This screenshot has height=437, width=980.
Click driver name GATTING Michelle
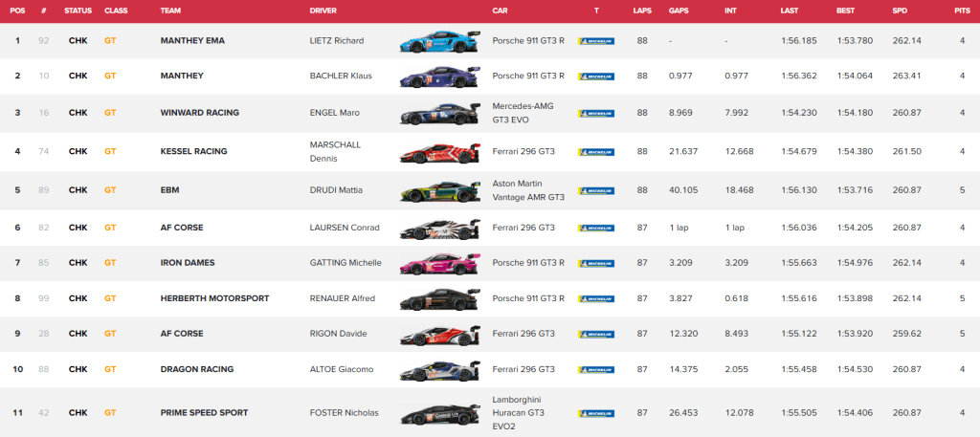(345, 263)
